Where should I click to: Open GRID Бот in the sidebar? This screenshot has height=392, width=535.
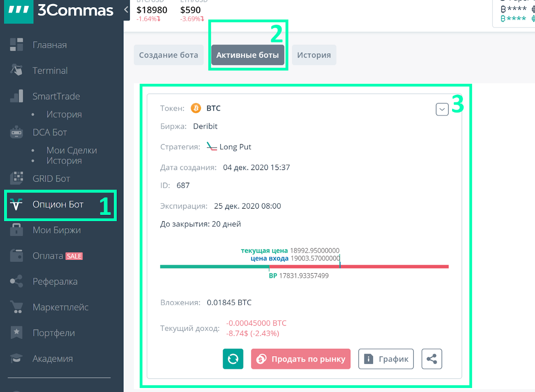tap(51, 179)
